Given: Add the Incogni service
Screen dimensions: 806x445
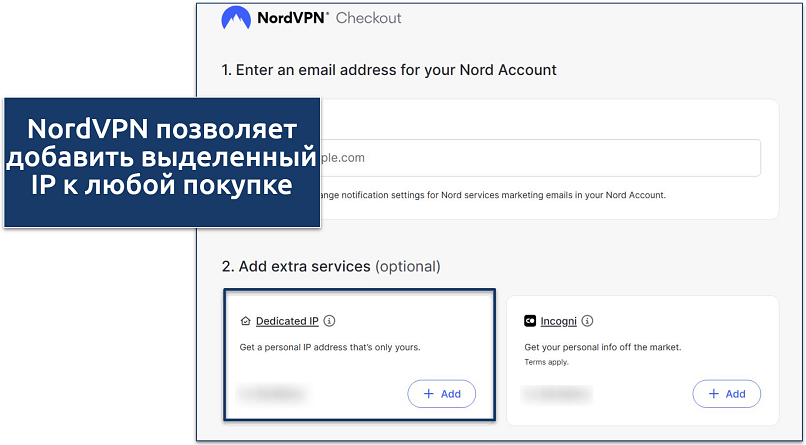Looking at the screenshot, I should click(725, 394).
